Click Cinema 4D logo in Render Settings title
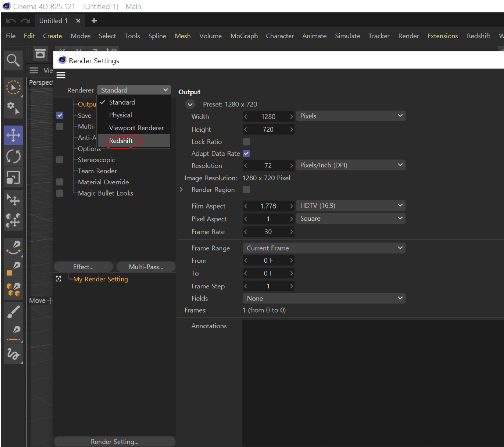Image resolution: width=504 pixels, height=447 pixels. tap(62, 60)
